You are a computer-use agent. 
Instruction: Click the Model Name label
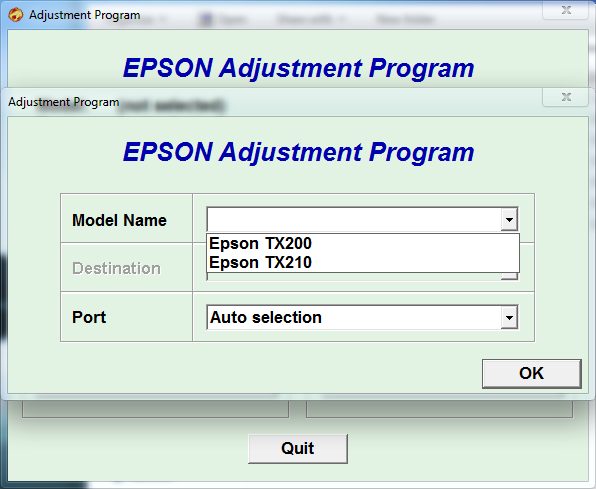click(119, 220)
